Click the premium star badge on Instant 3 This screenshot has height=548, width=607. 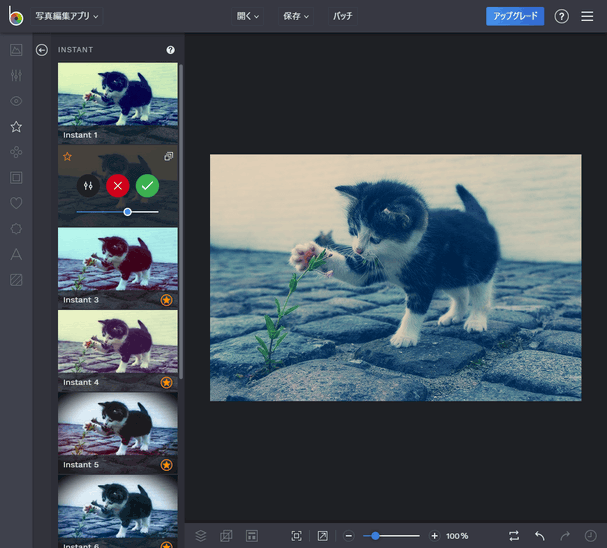tap(166, 300)
